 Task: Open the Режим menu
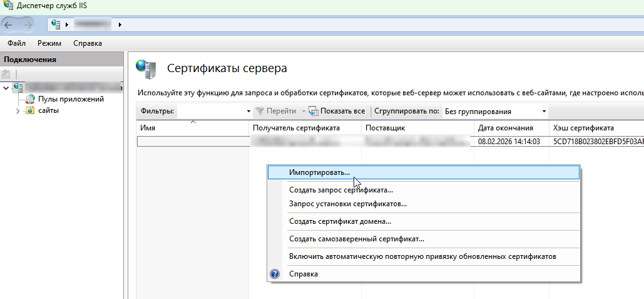click(49, 43)
